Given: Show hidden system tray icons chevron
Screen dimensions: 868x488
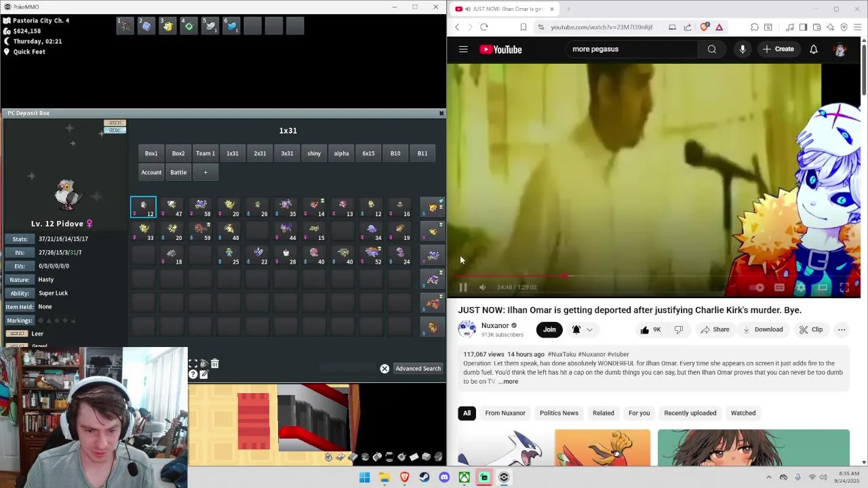Looking at the screenshot, I should point(769,477).
